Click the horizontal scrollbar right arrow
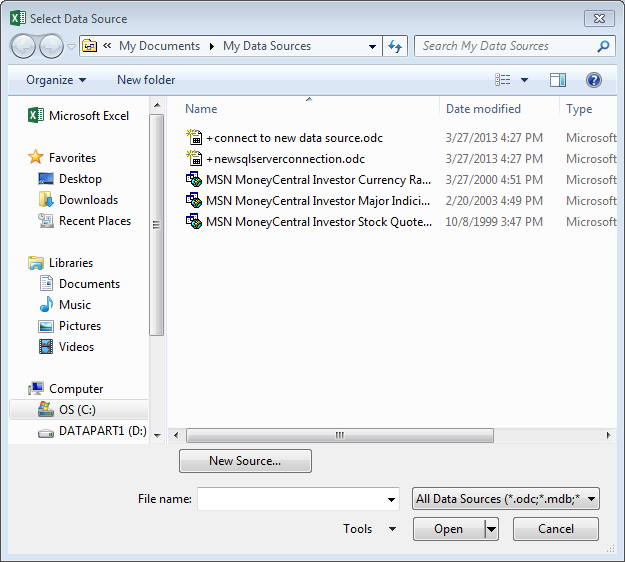This screenshot has width=625, height=562. pos(608,435)
